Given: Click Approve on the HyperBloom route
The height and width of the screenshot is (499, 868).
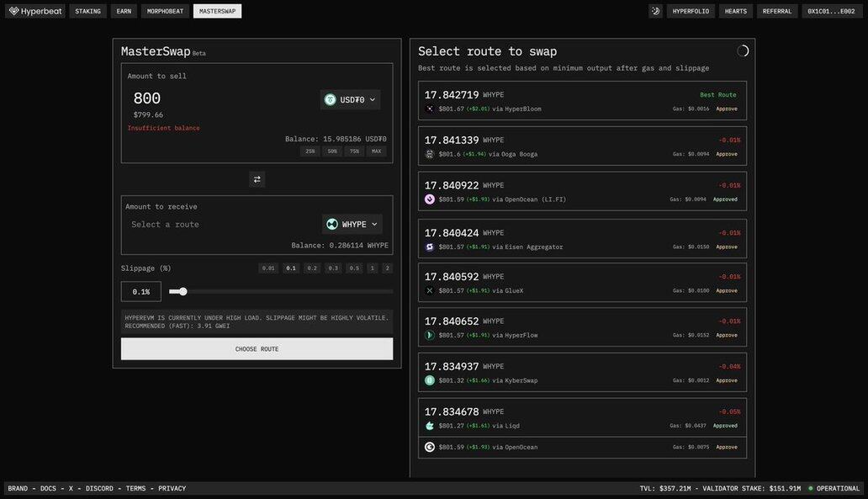Looking at the screenshot, I should [x=727, y=109].
